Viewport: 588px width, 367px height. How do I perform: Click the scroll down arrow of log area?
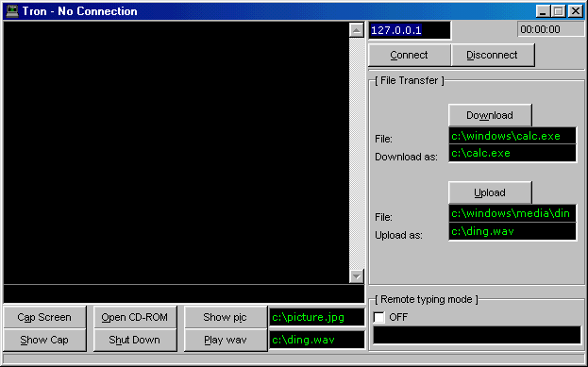[356, 276]
